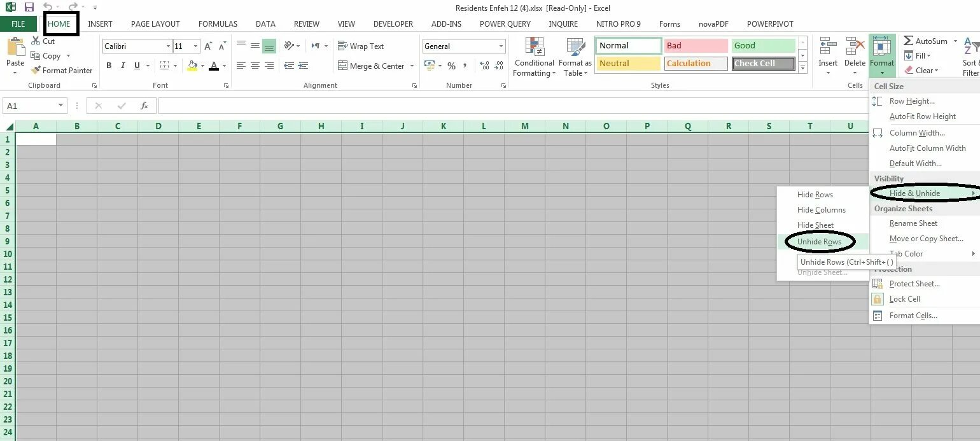The width and height of the screenshot is (980, 441).
Task: Apply Comma Style number format
Action: point(465,66)
